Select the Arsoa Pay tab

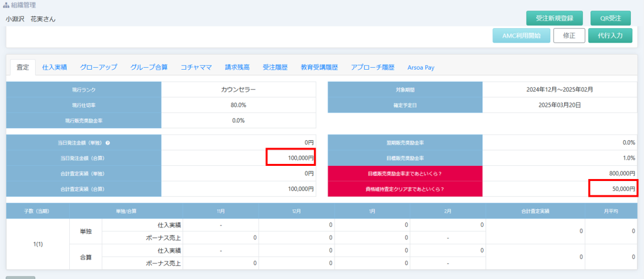tap(421, 67)
